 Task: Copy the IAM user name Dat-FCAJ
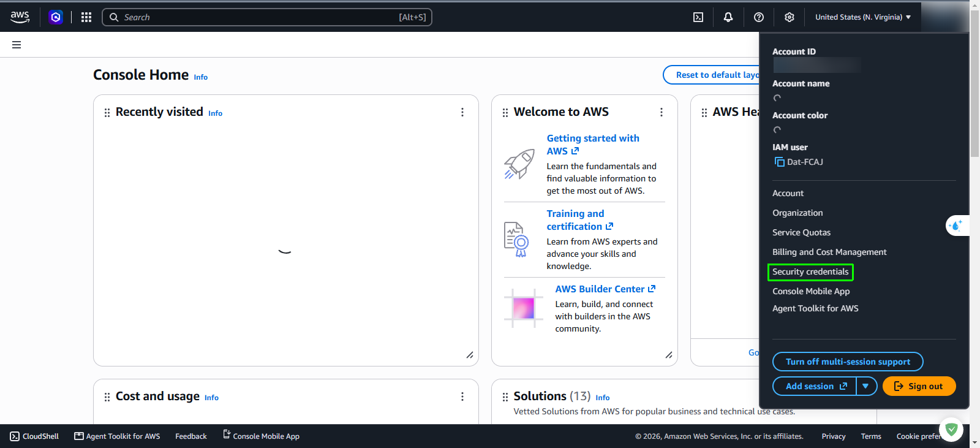(x=780, y=162)
